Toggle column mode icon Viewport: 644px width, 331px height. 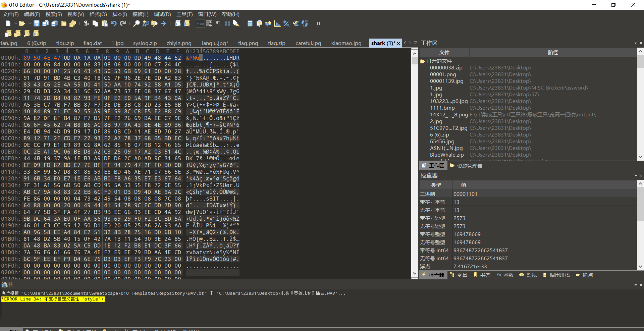227,23
